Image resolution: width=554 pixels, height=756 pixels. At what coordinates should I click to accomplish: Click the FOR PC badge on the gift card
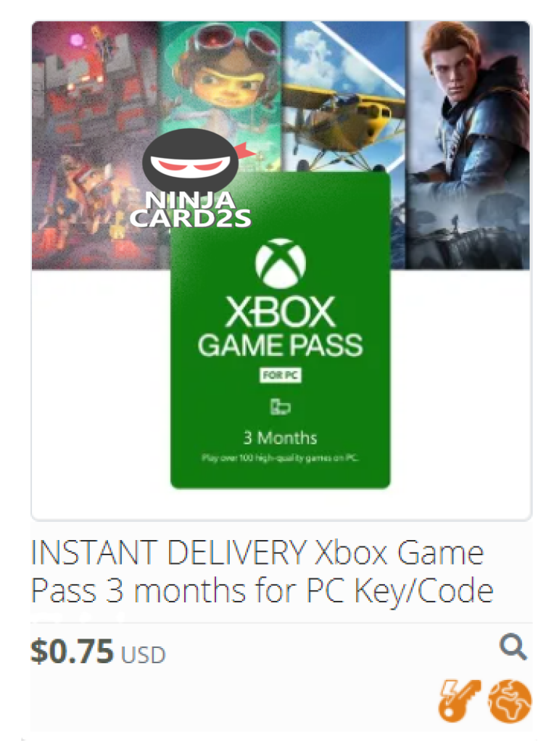[280, 375]
